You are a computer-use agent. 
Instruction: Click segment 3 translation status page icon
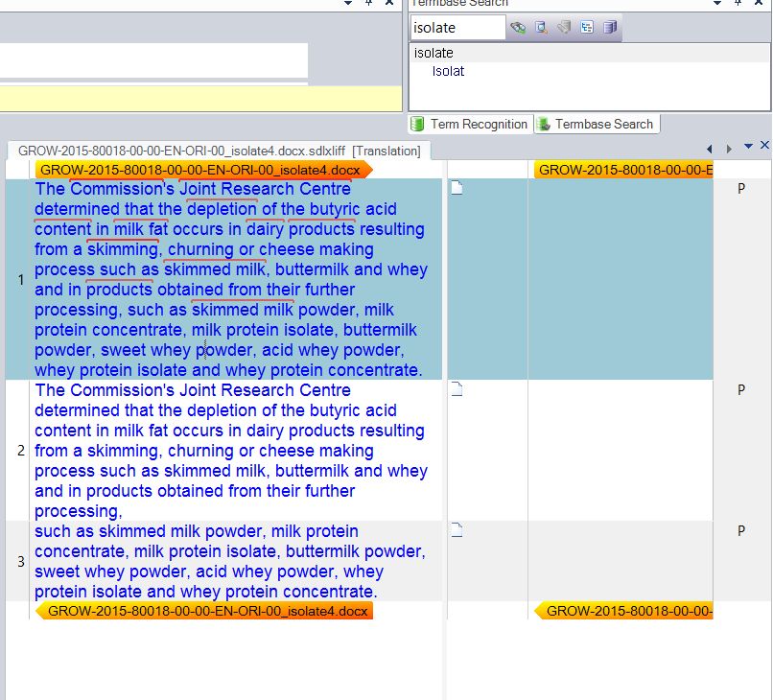(x=457, y=530)
